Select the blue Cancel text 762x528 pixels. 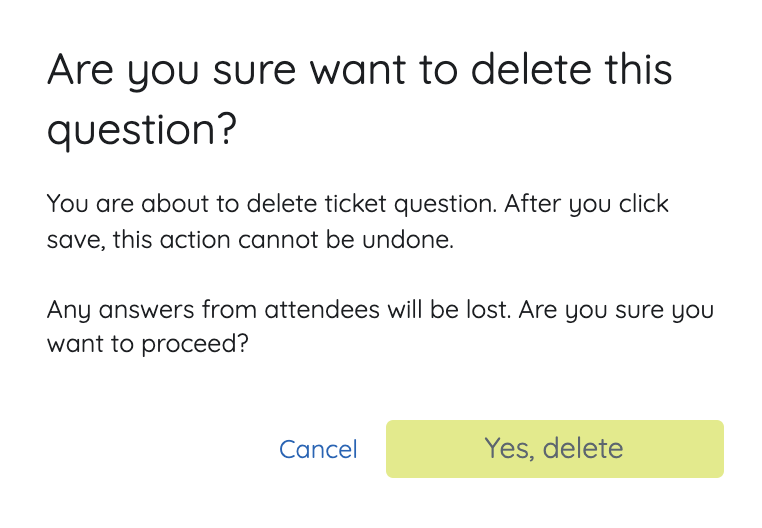318,450
